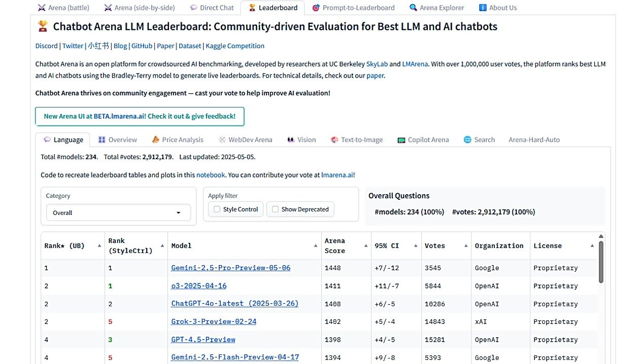Open the Direct Chat tab

click(212, 8)
